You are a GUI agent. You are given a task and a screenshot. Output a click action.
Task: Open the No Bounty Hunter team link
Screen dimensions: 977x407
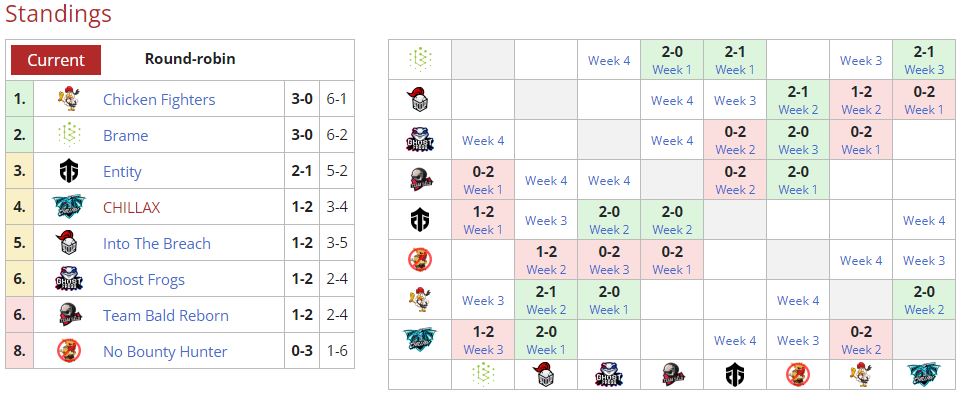(165, 351)
